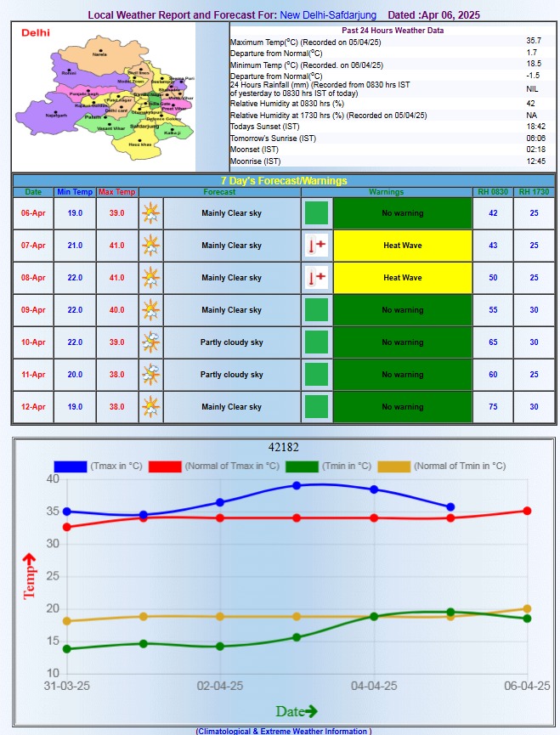Viewport: 560px width, 735px height.
Task: Open the Climatological & Extreme Weather Information link
Action: [x=284, y=731]
